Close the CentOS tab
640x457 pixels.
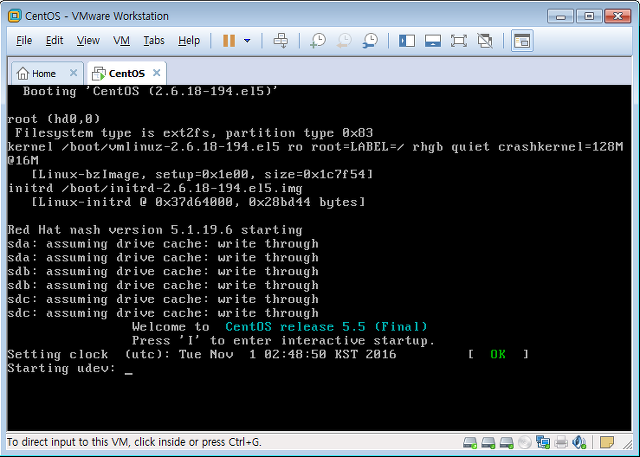[x=157, y=73]
